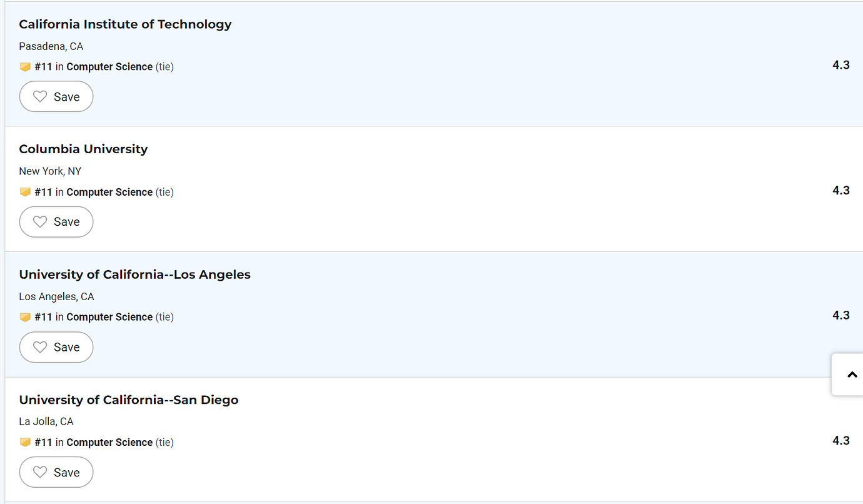Click the ribbon badge beside UC San Diego's ranking

pyautogui.click(x=25, y=442)
